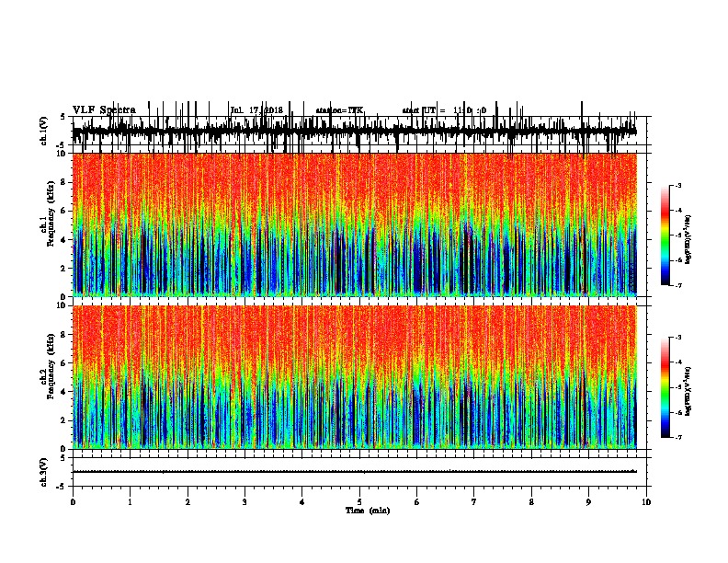Click the time axis tick label "9"
This screenshot has width=728, height=563.
pos(588,502)
